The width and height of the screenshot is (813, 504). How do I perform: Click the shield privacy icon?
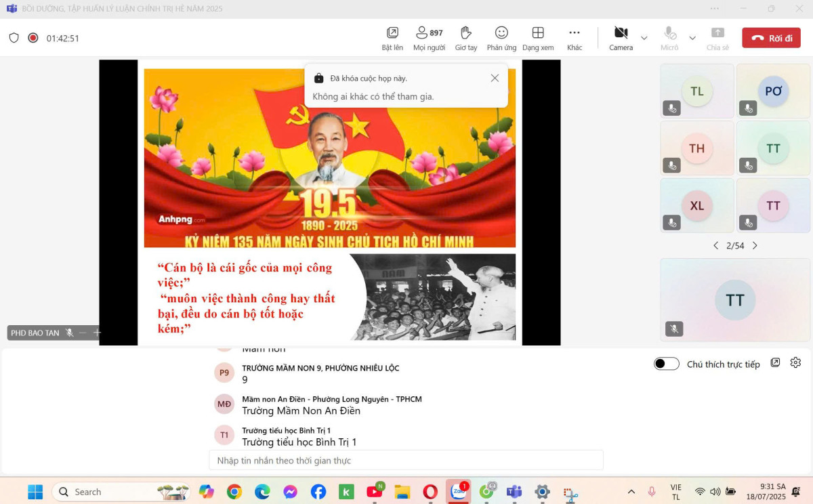pos(14,38)
